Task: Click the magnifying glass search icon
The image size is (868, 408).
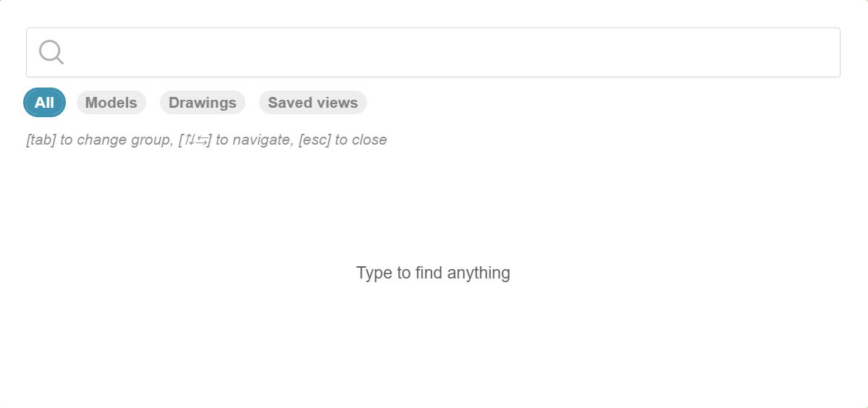Action: 51,52
